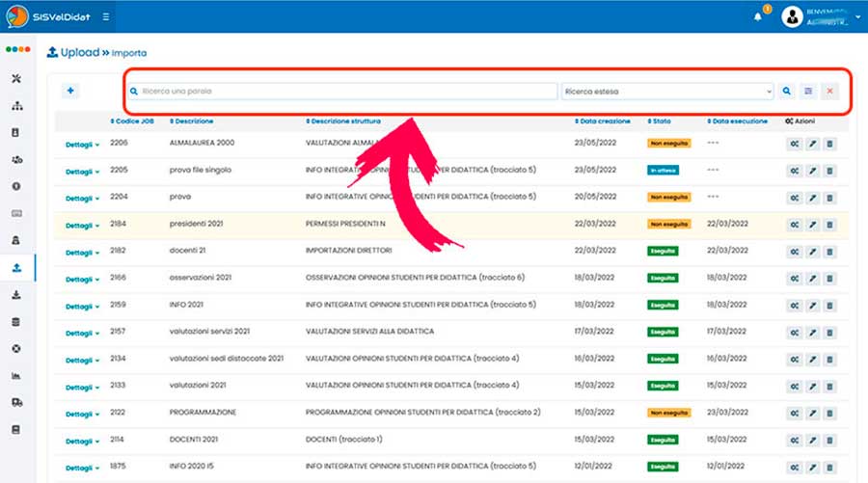The height and width of the screenshot is (483, 868).
Task: Sort by 'Codice JOB' column header
Action: tap(132, 121)
